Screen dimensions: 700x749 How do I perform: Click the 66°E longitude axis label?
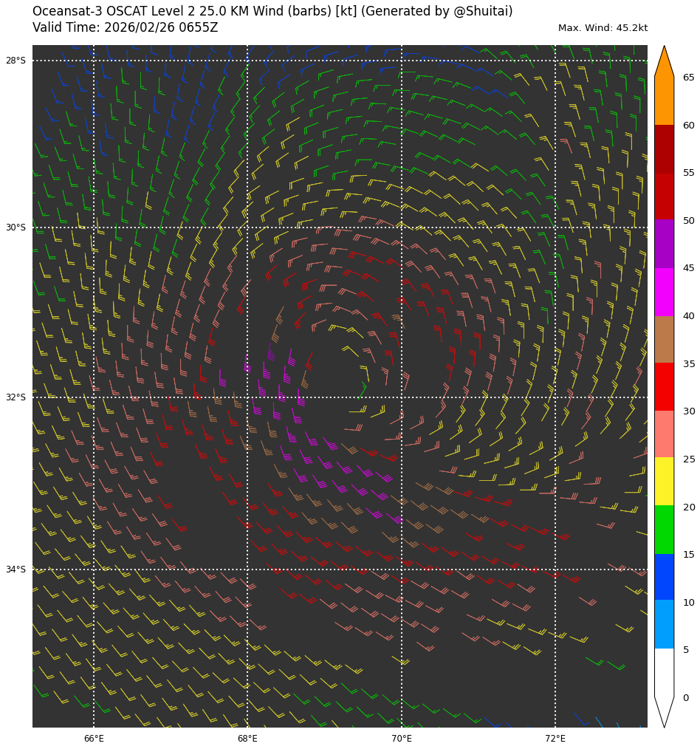click(x=94, y=739)
